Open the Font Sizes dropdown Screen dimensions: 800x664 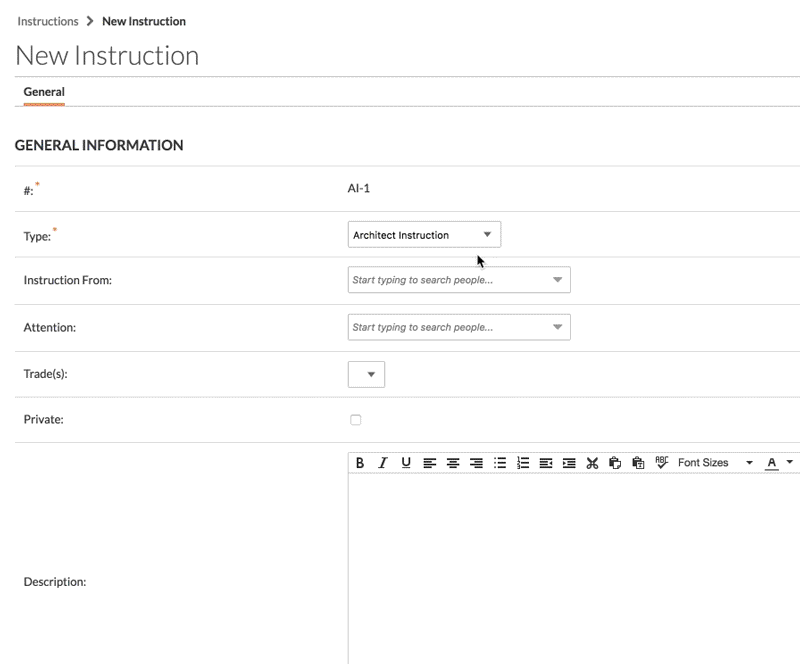click(x=714, y=463)
